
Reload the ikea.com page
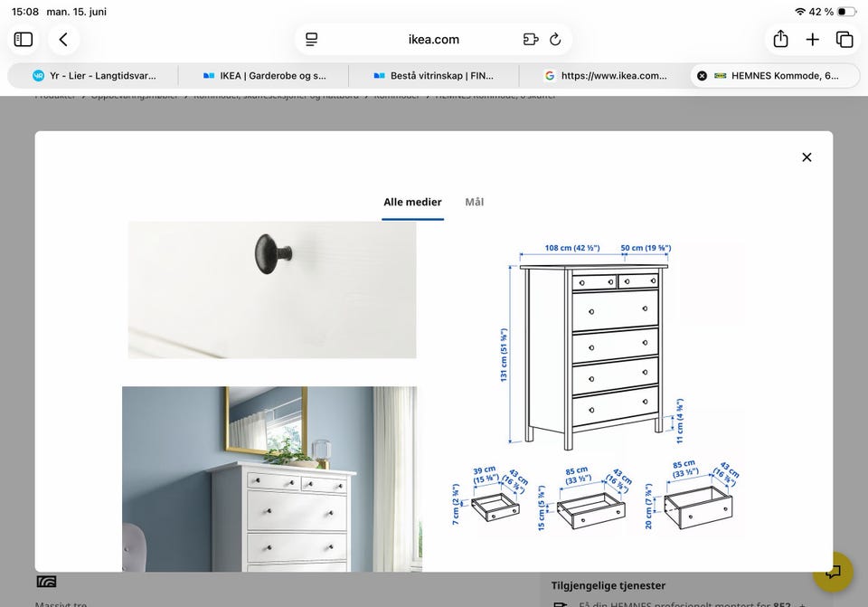coord(555,39)
